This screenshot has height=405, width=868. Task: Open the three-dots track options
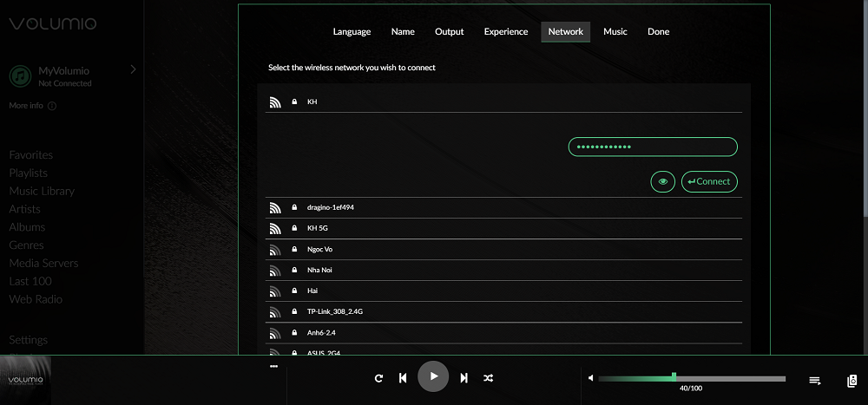click(273, 366)
